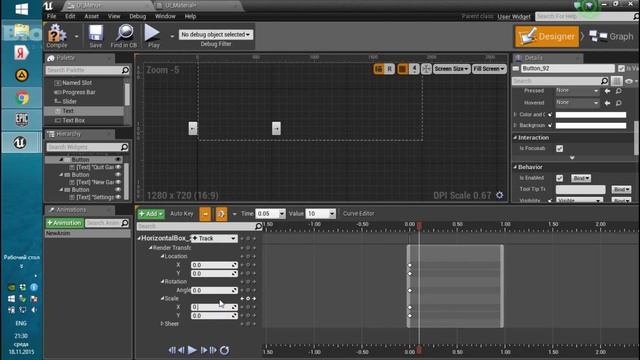Expand the Shear track group
The image size is (640, 360).
[162, 324]
